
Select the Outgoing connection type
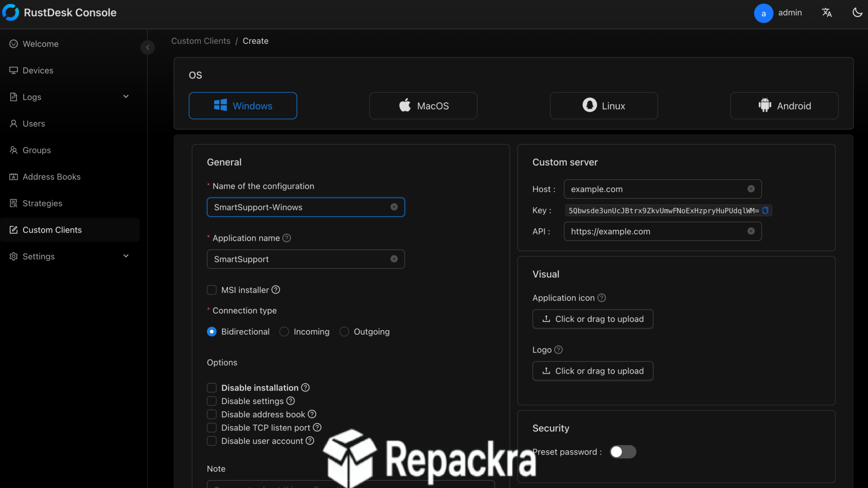tap(344, 332)
